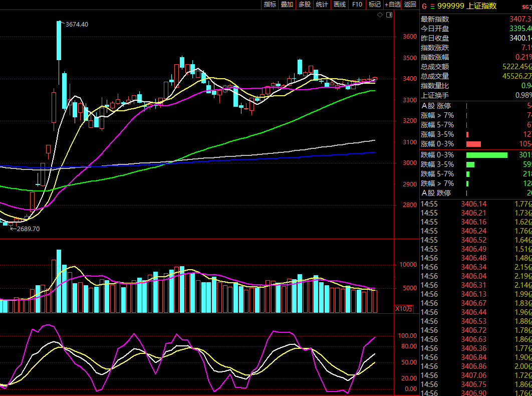Open the 统计 statistics dropdown
Screen dimensions: 532x396
coord(322,5)
